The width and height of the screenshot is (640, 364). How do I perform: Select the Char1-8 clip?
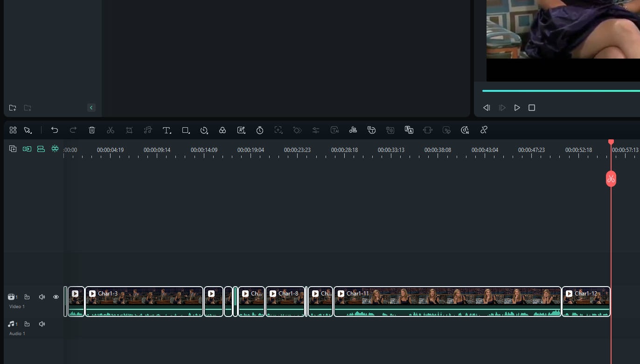tap(285, 302)
